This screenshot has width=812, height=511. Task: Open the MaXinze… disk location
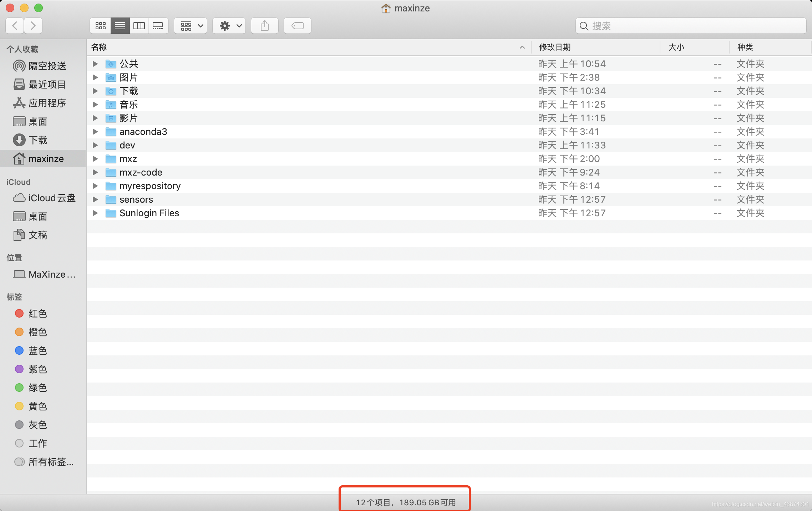(43, 274)
